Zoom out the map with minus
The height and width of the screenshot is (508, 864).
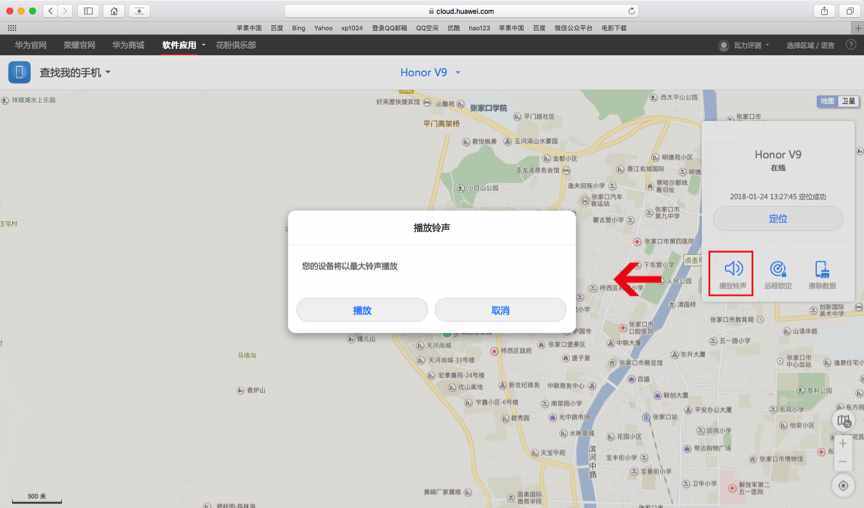(843, 461)
